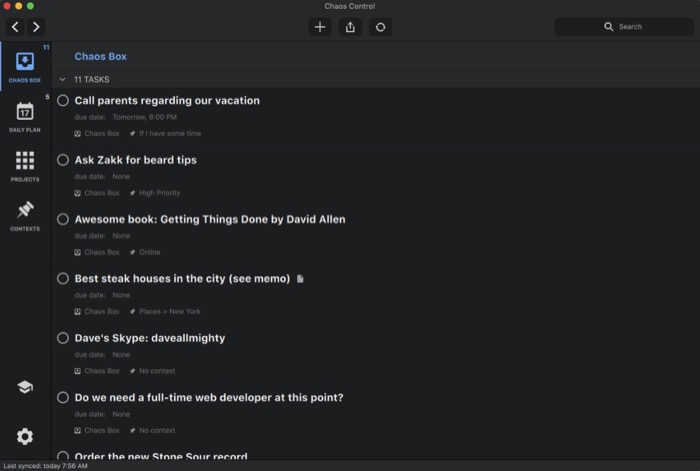Tick the full-time web developer task circle
Image resolution: width=700 pixels, height=471 pixels.
click(63, 397)
